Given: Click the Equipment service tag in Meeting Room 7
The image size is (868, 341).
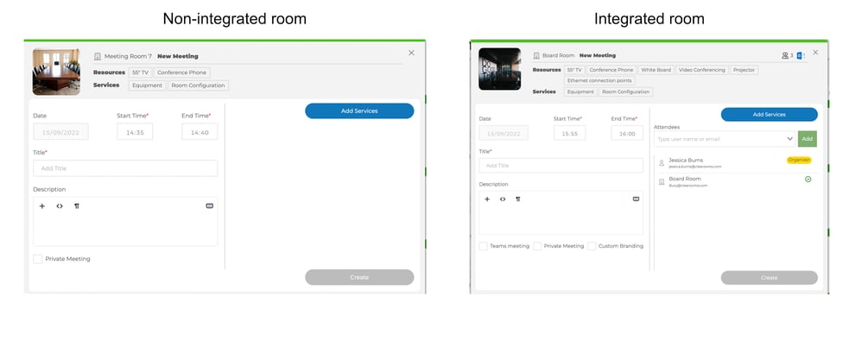Looking at the screenshot, I should click(x=147, y=85).
